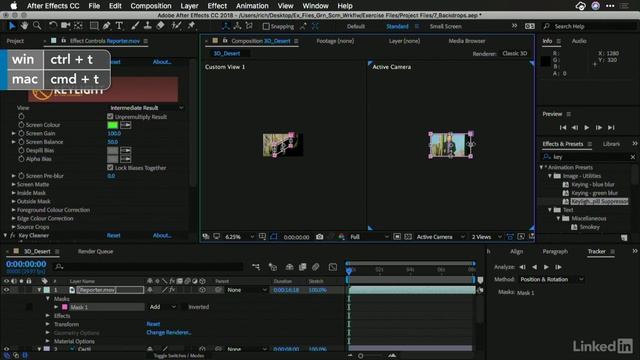The width and height of the screenshot is (640, 360).
Task: Select the Horizontal Type tool
Action: (119, 26)
